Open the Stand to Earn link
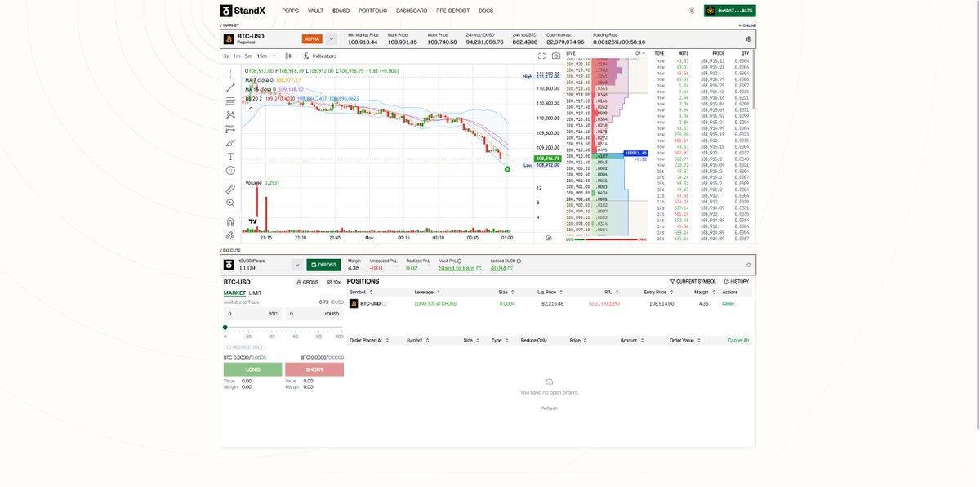The image size is (980, 487). point(460,268)
